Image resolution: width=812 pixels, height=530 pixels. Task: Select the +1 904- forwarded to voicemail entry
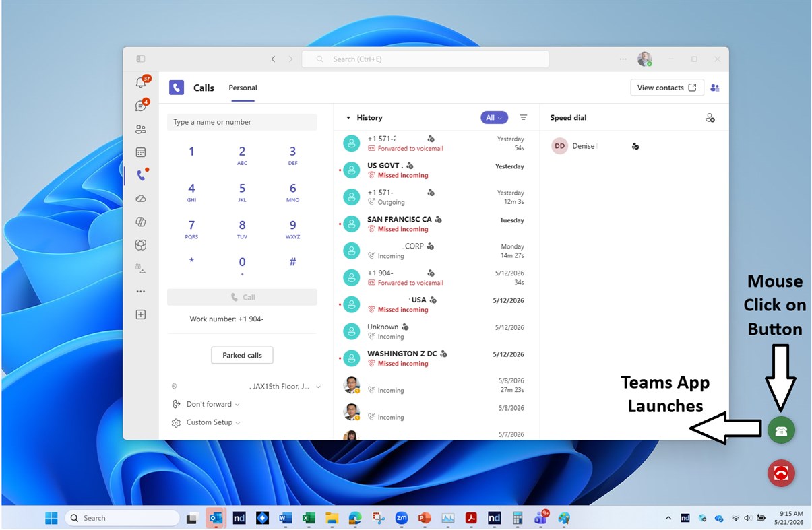(x=436, y=278)
